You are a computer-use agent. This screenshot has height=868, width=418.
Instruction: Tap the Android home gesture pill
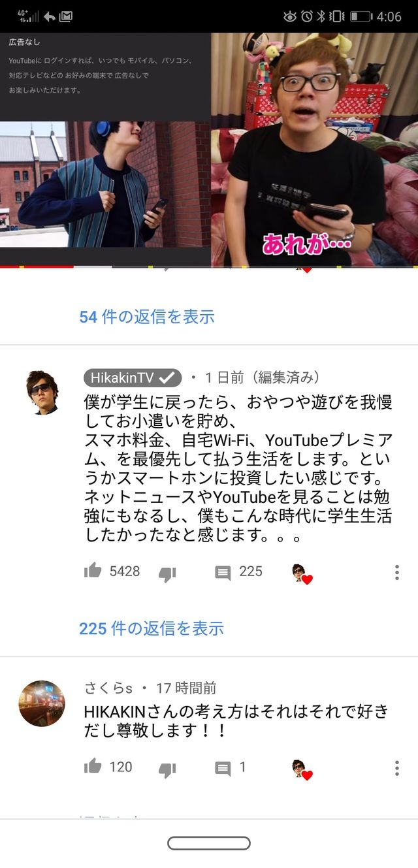click(209, 843)
